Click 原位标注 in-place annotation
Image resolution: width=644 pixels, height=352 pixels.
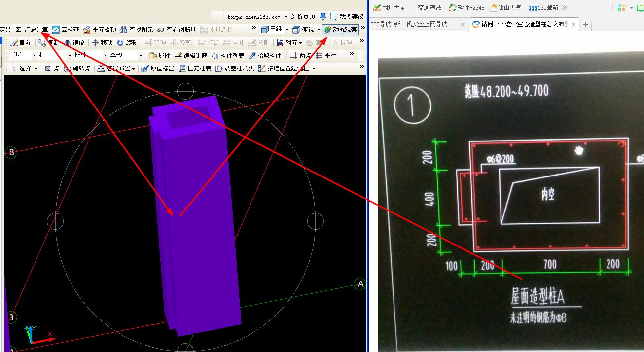point(157,69)
